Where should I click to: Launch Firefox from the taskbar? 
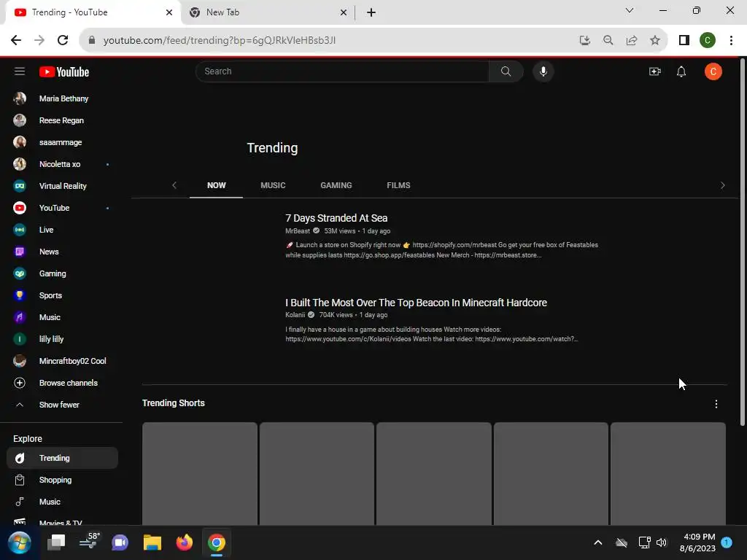(x=185, y=542)
